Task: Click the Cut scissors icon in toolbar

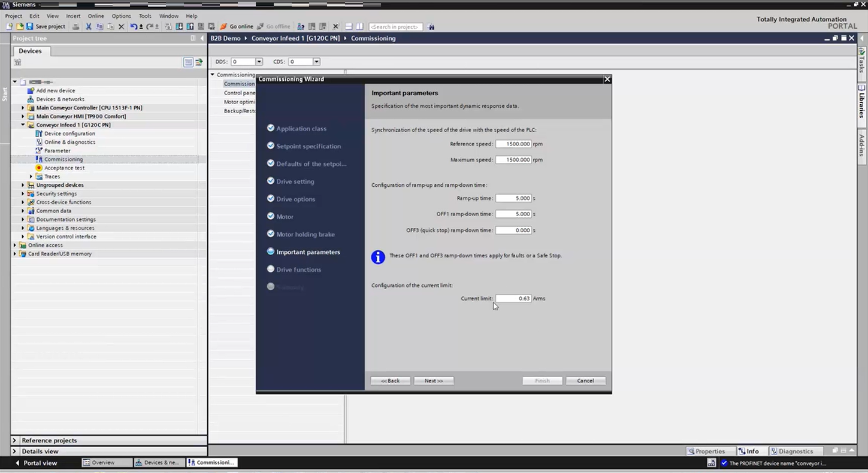Action: (x=89, y=26)
